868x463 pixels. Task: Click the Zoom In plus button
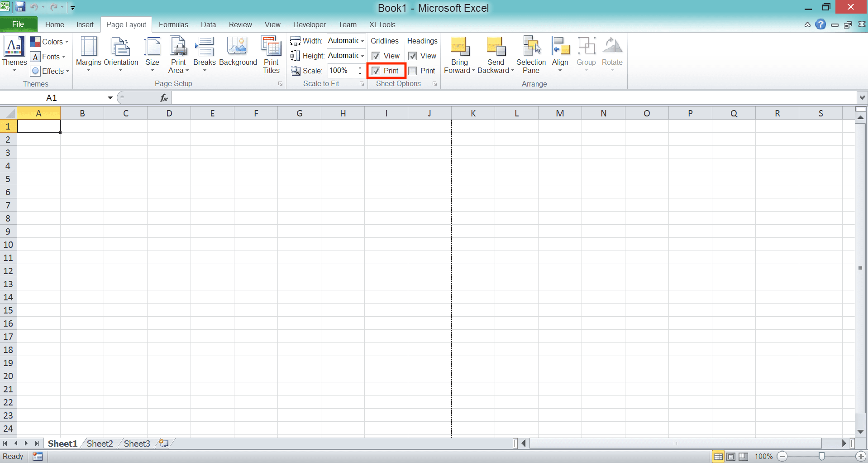tap(860, 457)
